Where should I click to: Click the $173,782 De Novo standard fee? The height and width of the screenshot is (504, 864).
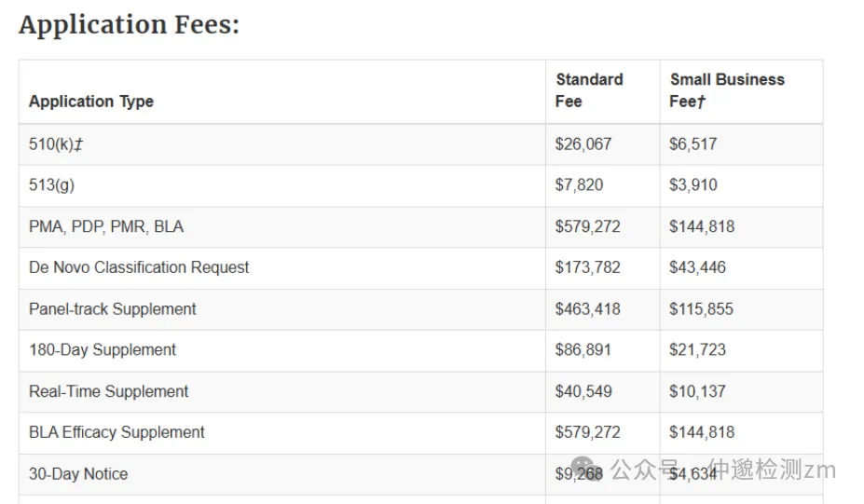click(588, 267)
